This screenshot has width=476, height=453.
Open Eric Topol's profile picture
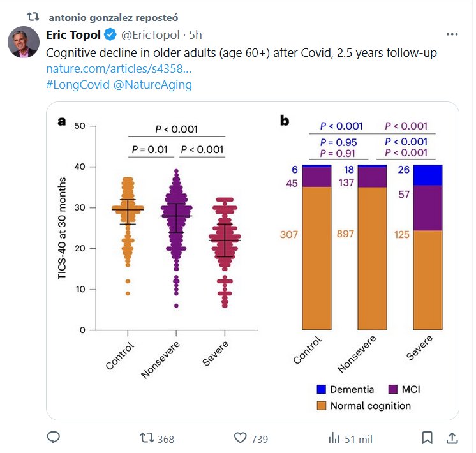pyautogui.click(x=24, y=43)
